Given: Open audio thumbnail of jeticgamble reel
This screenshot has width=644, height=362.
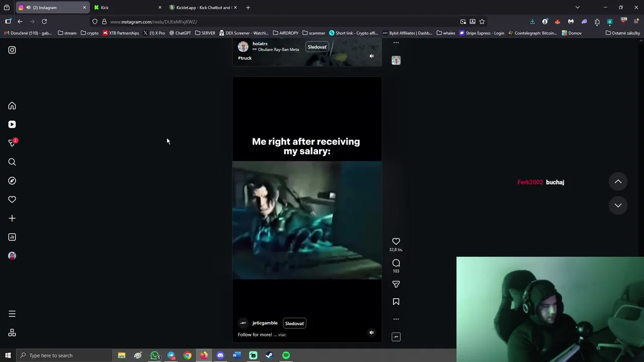Looking at the screenshot, I should pos(396,337).
